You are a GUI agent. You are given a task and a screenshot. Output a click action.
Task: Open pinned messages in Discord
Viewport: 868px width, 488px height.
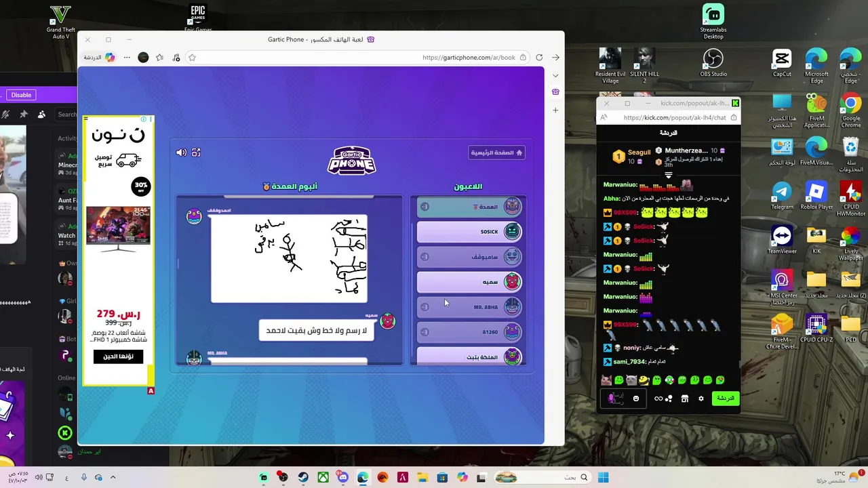coord(24,115)
